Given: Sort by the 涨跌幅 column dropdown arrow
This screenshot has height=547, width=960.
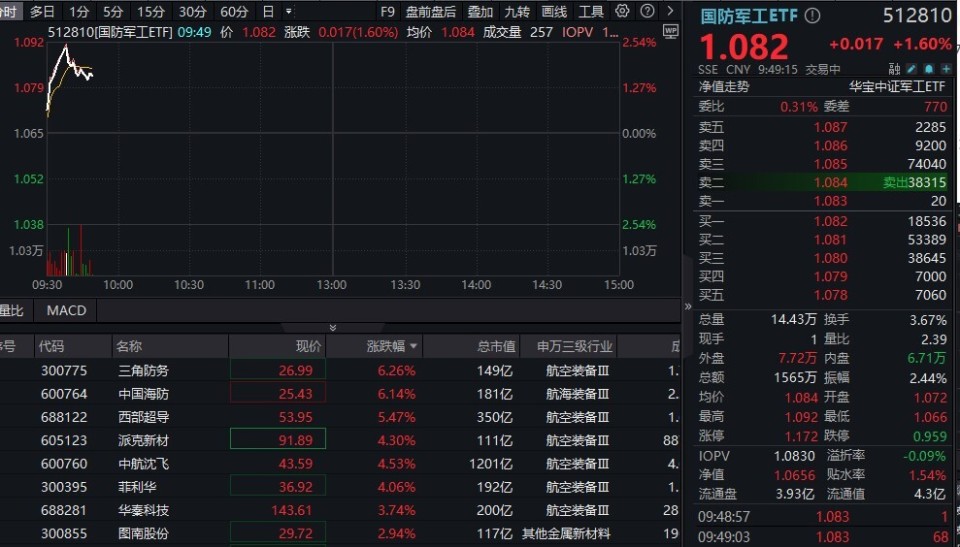Looking at the screenshot, I should (x=413, y=347).
